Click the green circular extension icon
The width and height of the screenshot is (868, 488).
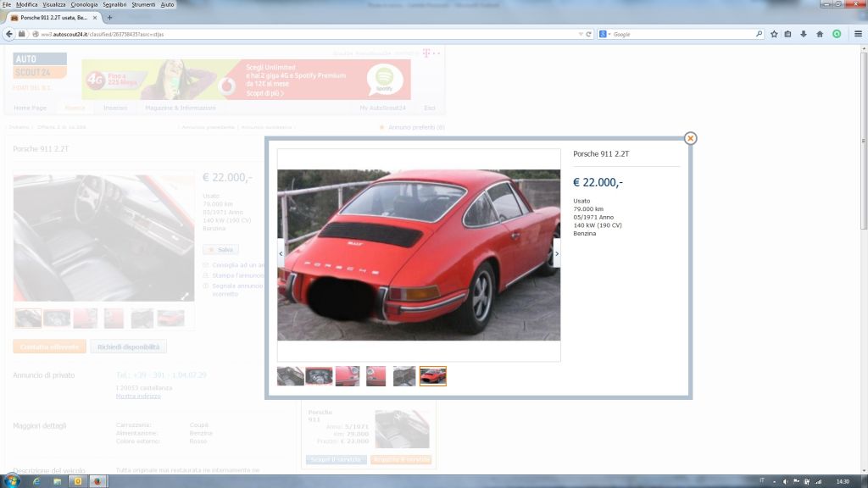coord(837,34)
